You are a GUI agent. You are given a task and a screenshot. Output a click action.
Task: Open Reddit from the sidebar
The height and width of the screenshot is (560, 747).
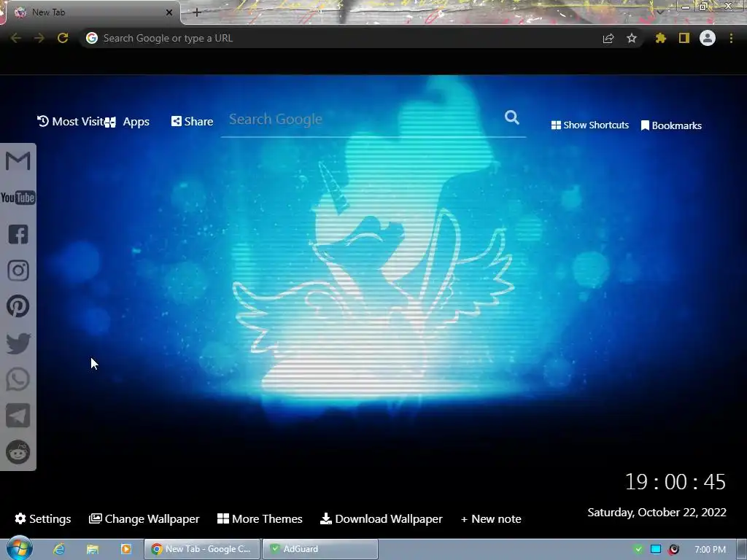18,452
